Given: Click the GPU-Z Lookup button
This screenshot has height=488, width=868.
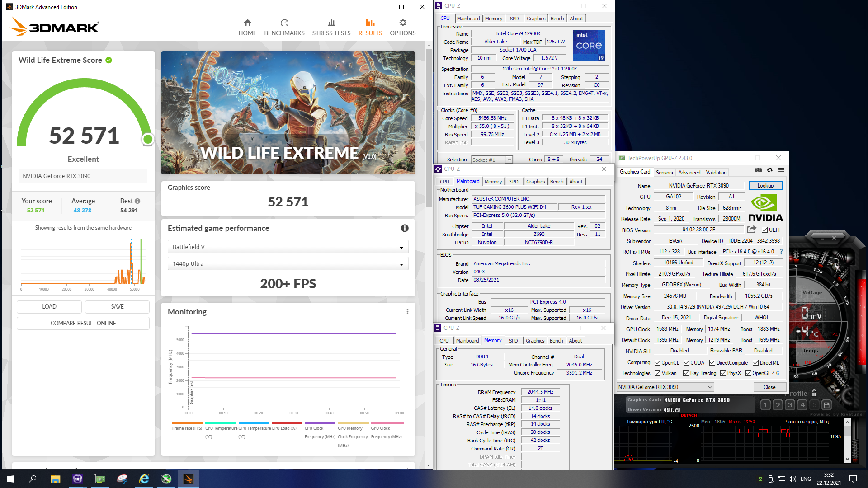Looking at the screenshot, I should click(765, 186).
